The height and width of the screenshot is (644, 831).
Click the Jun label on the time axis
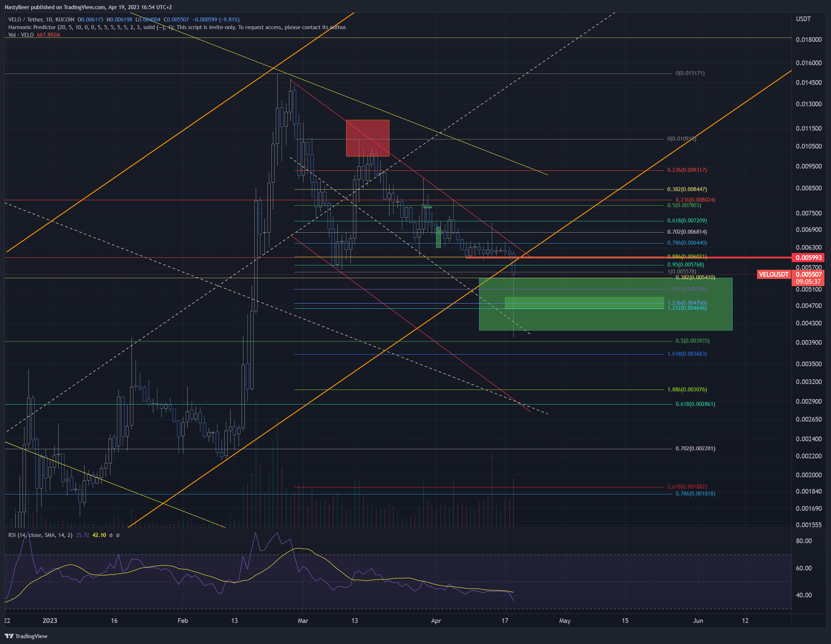[x=698, y=621]
